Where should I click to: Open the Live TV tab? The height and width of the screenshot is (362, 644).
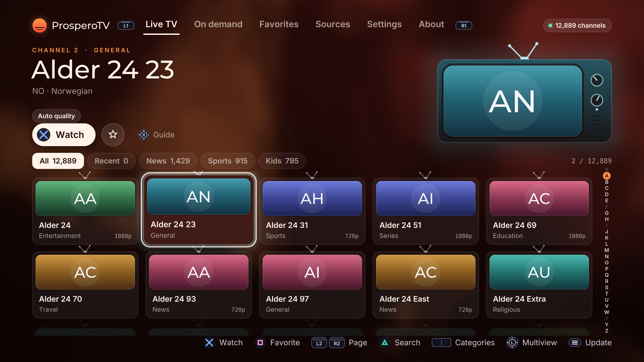point(161,24)
